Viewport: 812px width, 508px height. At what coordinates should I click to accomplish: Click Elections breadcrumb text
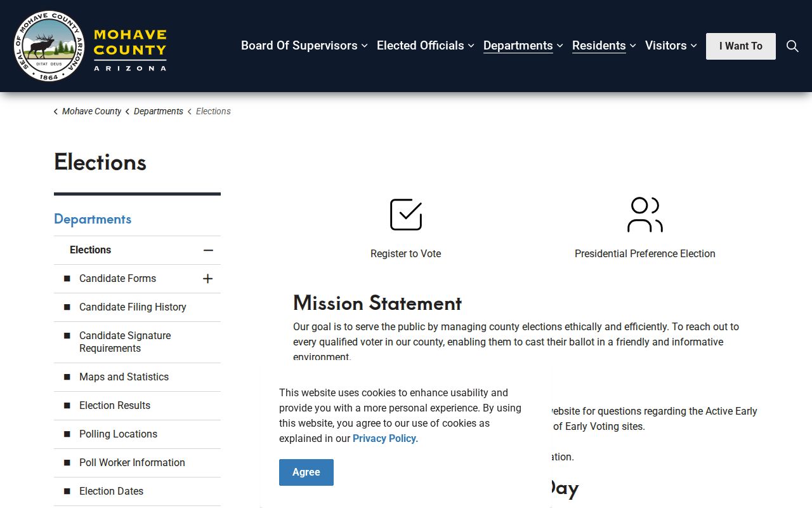(213, 111)
